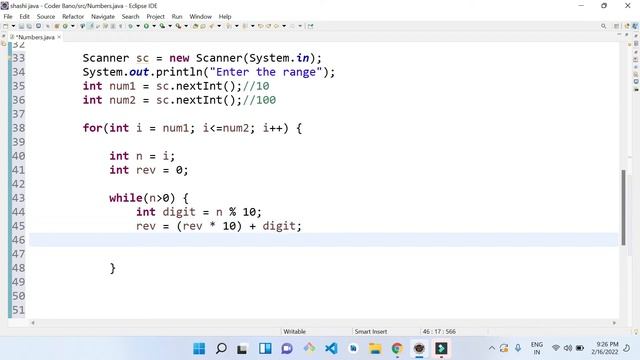Open the Window menu

(x=200, y=16)
